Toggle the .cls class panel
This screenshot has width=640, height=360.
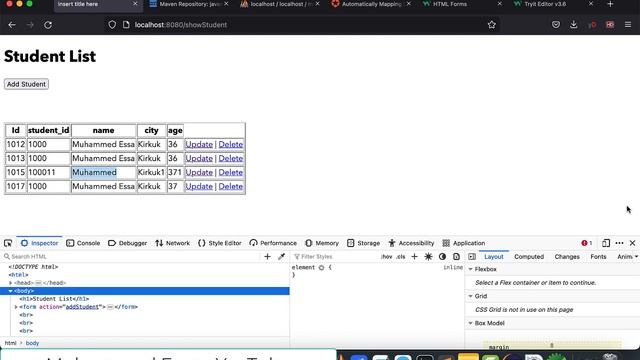click(401, 257)
